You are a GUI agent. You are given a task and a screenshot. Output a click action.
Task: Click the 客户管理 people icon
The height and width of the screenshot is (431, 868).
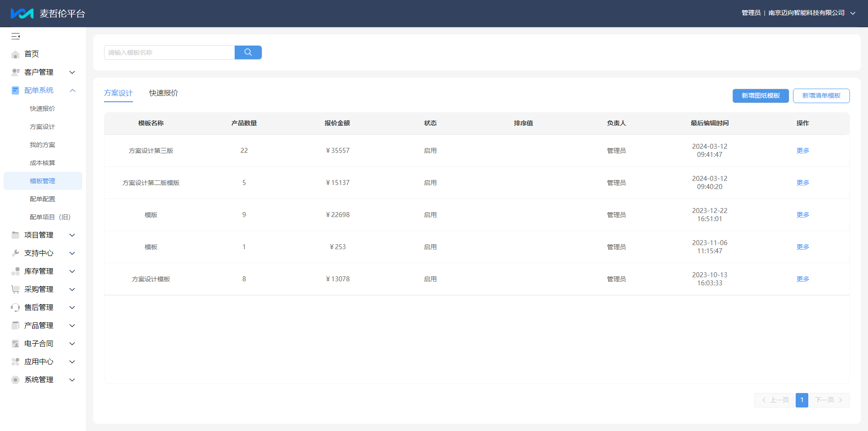pyautogui.click(x=15, y=72)
